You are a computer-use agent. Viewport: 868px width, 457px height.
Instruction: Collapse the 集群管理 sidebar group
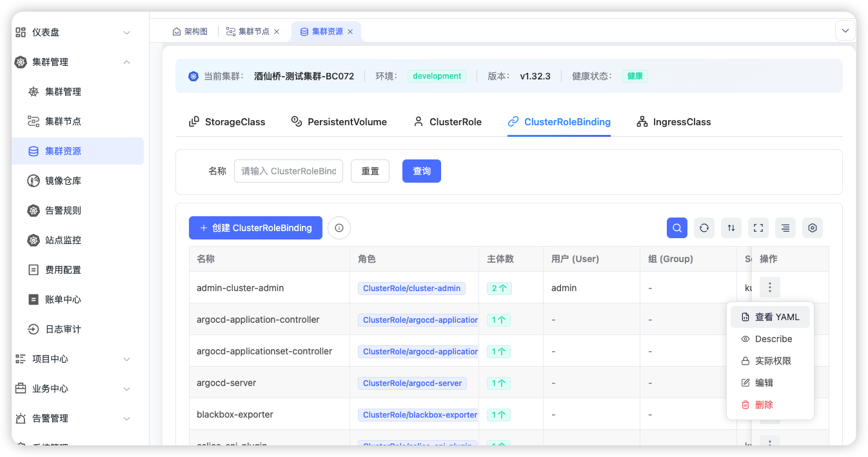click(126, 62)
